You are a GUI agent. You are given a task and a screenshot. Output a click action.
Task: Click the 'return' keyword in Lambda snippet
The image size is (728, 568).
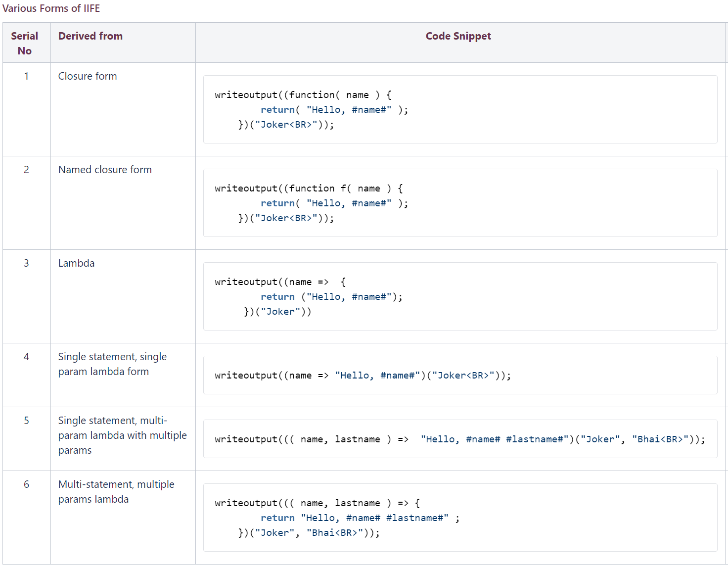click(277, 297)
